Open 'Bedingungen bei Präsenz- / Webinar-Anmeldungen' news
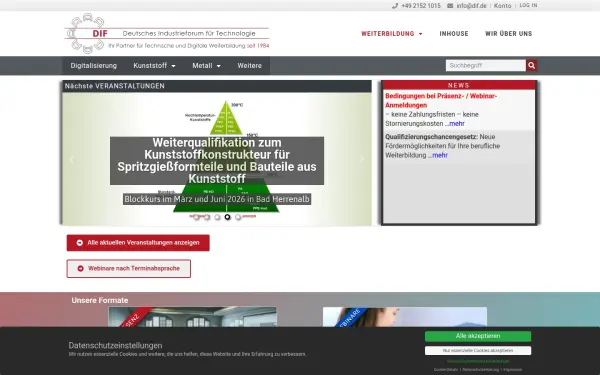The width and height of the screenshot is (600, 375). tap(441, 101)
